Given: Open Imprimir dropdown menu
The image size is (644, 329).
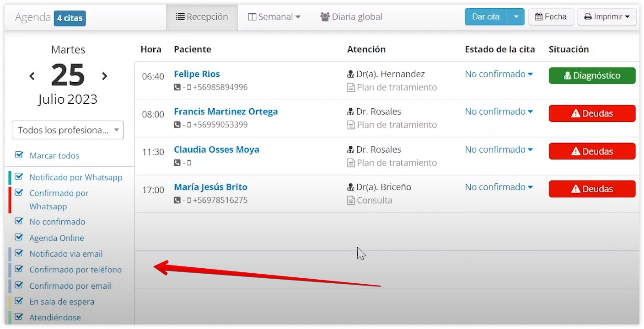Looking at the screenshot, I should click(x=607, y=17).
